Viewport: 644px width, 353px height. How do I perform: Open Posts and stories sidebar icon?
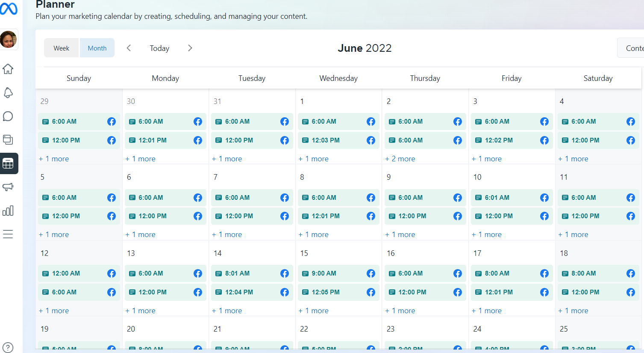pos(8,139)
